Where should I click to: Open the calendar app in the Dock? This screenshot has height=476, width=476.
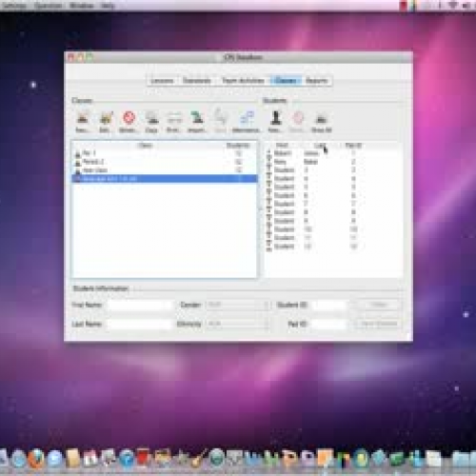(x=91, y=459)
